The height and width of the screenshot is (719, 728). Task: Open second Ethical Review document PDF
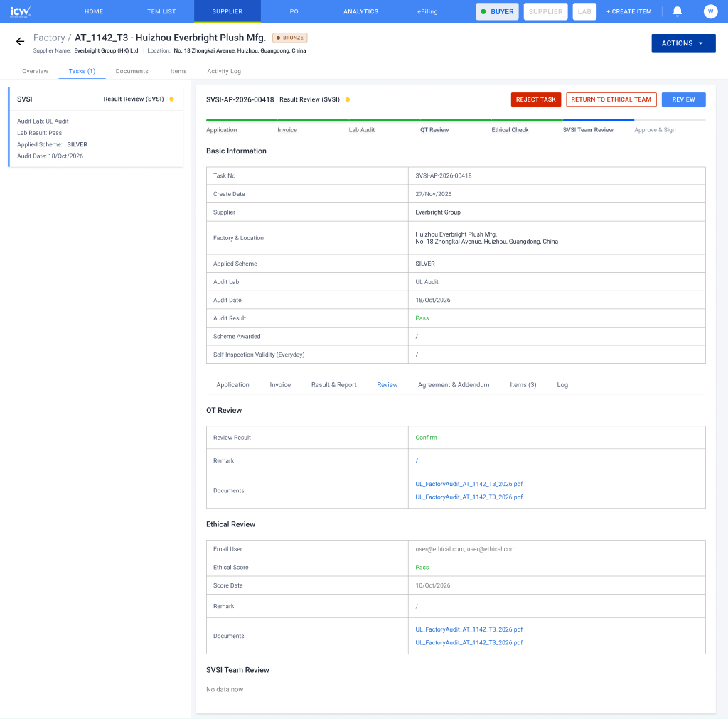469,642
